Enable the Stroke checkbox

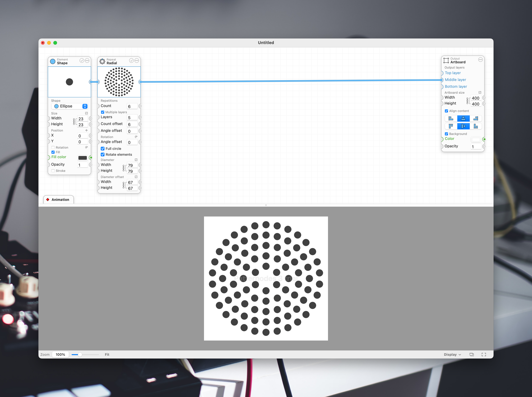point(53,171)
